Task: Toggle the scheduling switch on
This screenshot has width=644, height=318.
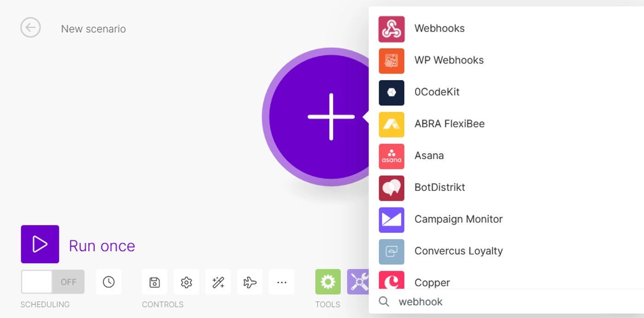Action: (52, 282)
